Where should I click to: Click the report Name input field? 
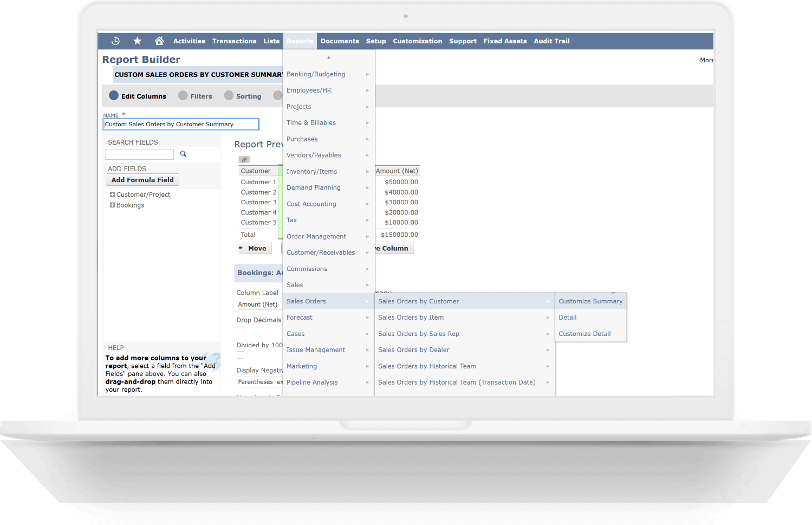point(181,124)
